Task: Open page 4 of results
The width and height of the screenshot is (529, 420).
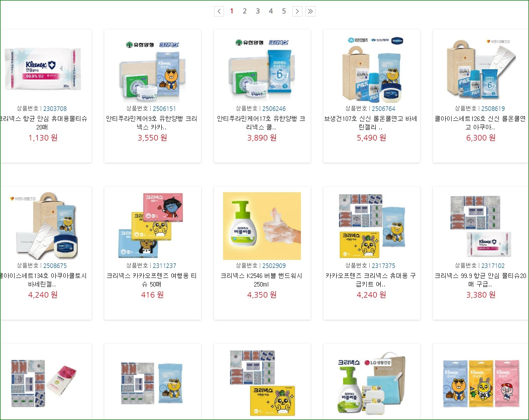Action: (x=271, y=11)
